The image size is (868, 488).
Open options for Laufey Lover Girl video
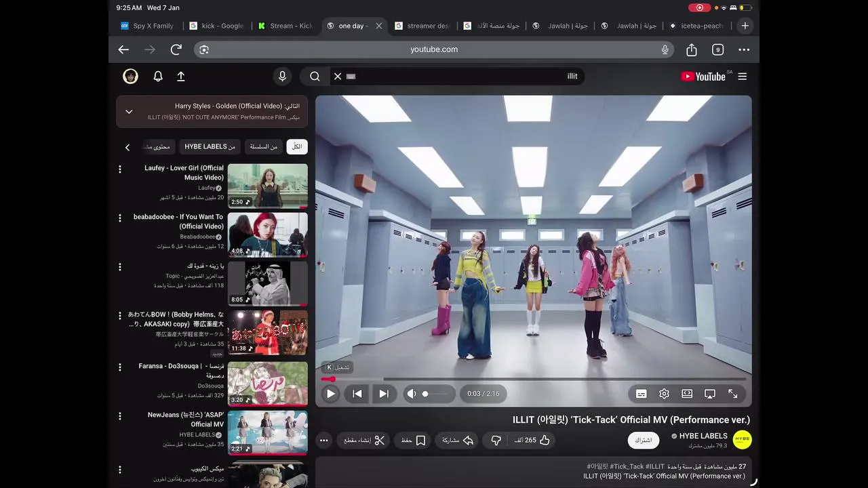pos(120,169)
